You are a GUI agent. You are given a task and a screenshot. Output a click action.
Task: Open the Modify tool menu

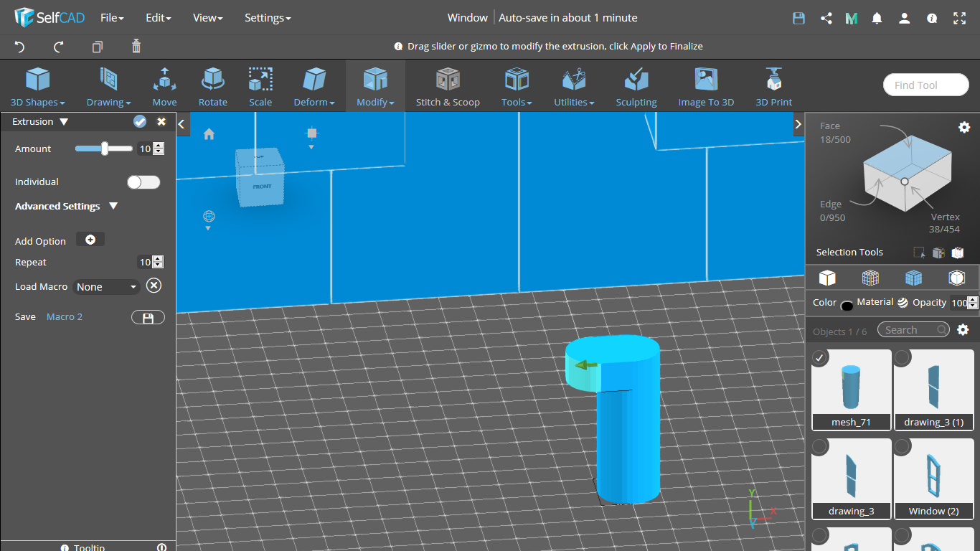pos(375,86)
